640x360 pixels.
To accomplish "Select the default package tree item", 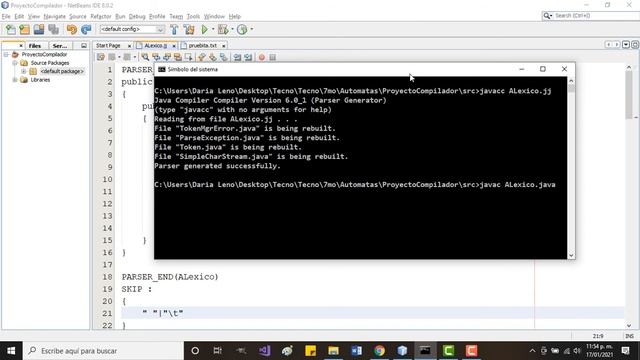I will pyautogui.click(x=62, y=71).
